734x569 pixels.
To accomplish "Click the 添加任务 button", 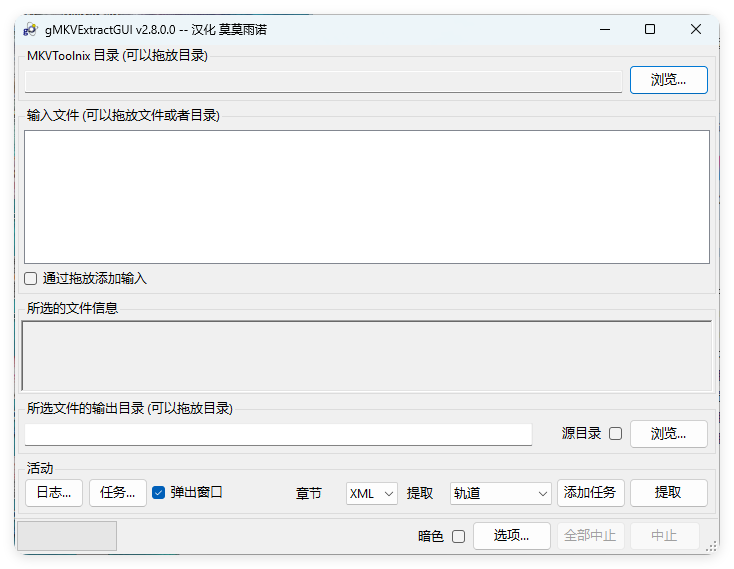I will [590, 493].
